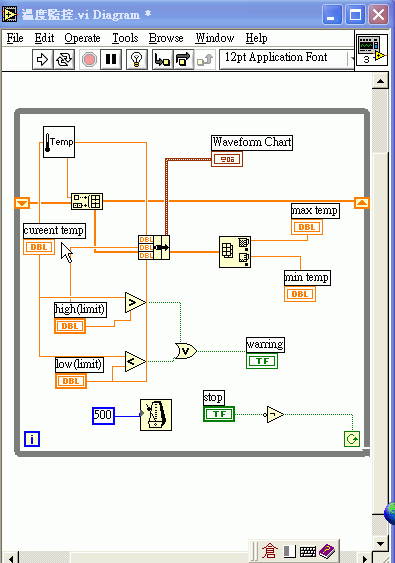Select the OR logic gate node
This screenshot has height=563, width=395.
click(186, 351)
